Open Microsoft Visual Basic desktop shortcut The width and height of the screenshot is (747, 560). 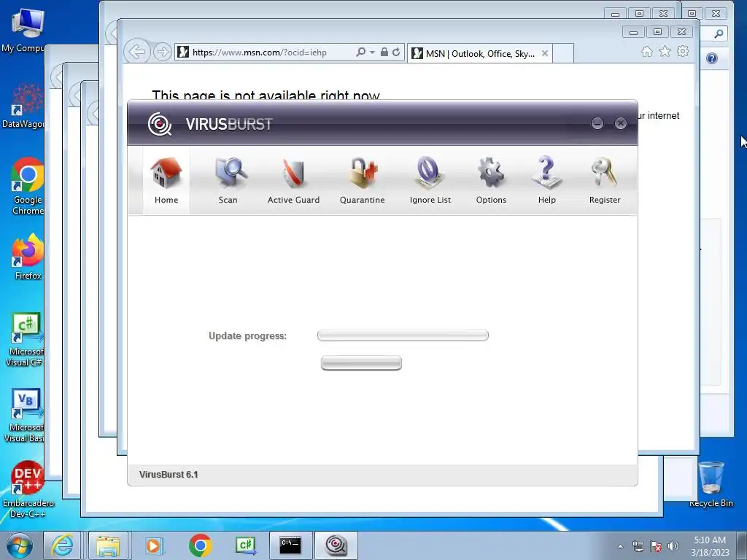click(x=24, y=416)
